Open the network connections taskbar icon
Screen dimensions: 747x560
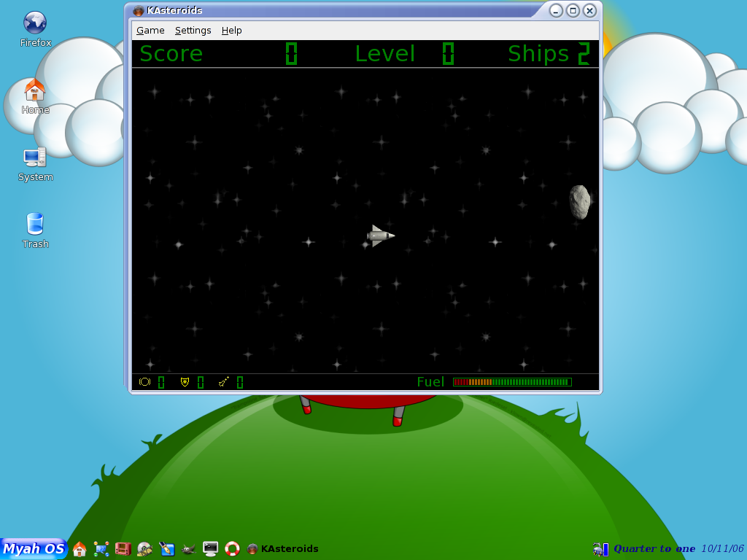click(x=101, y=549)
